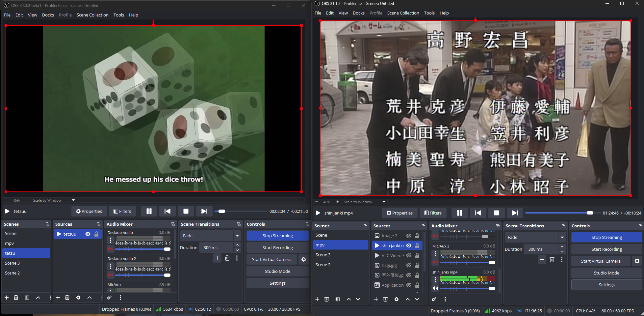Image resolution: width=644 pixels, height=316 pixels.
Task: Click trash icon under left Sources panel
Action: pyautogui.click(x=67, y=298)
